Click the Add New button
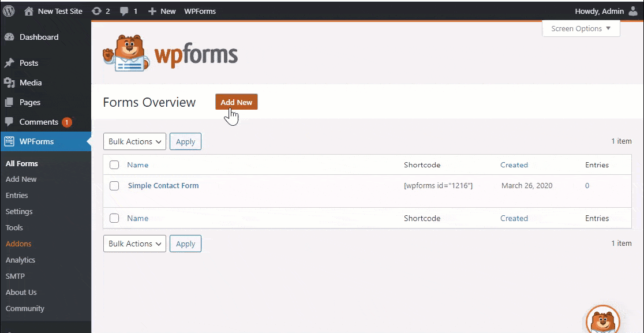 pyautogui.click(x=236, y=102)
